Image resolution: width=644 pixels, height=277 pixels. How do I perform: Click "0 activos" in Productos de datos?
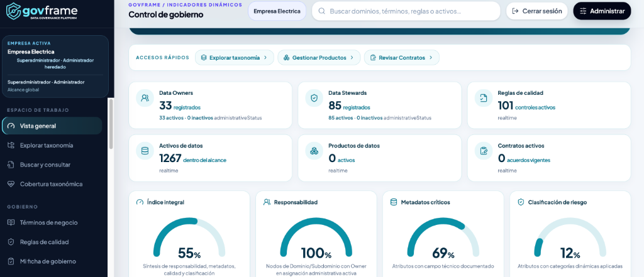coord(341,158)
